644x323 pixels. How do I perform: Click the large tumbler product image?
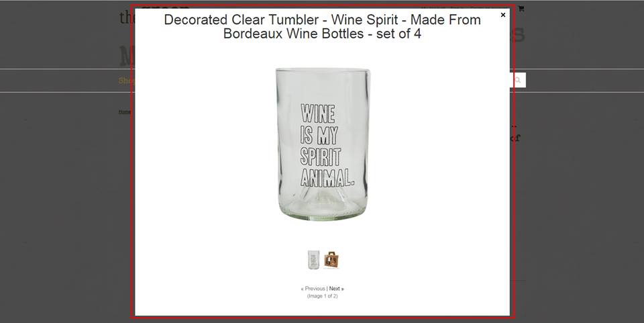[x=323, y=144]
